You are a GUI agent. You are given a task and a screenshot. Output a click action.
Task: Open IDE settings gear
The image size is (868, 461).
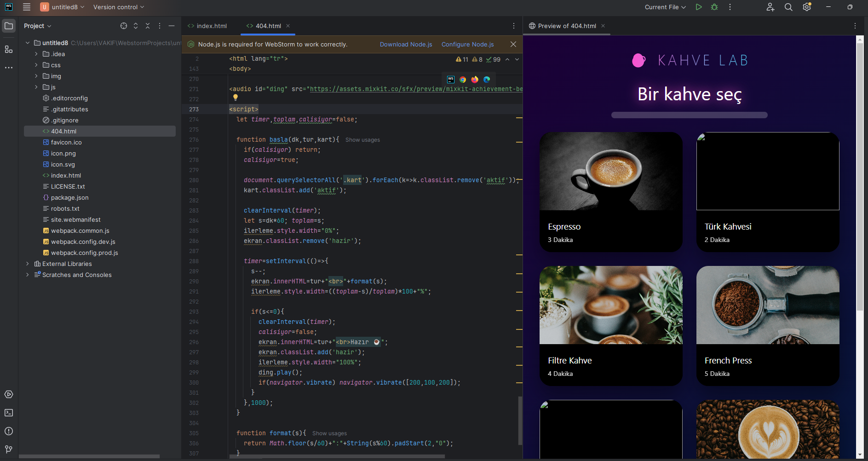(807, 7)
